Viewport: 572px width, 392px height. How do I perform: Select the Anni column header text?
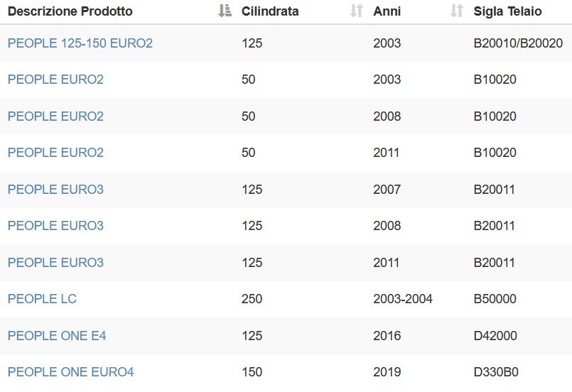[387, 11]
